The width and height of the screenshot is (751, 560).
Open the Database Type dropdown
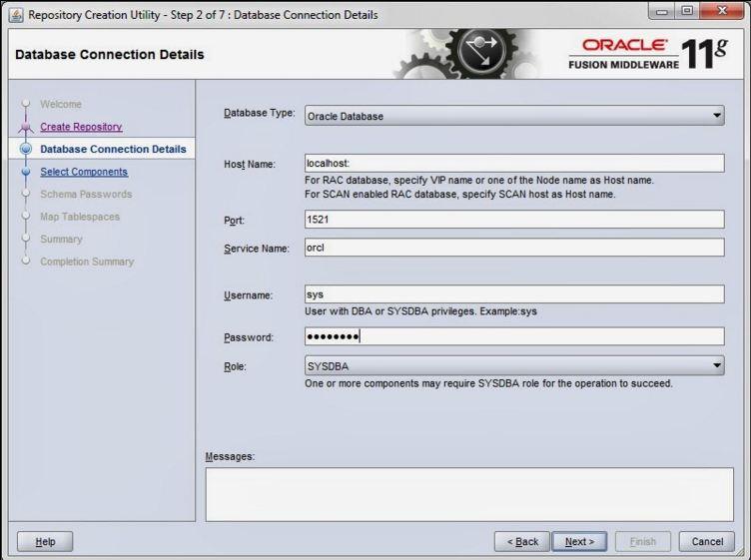[514, 116]
